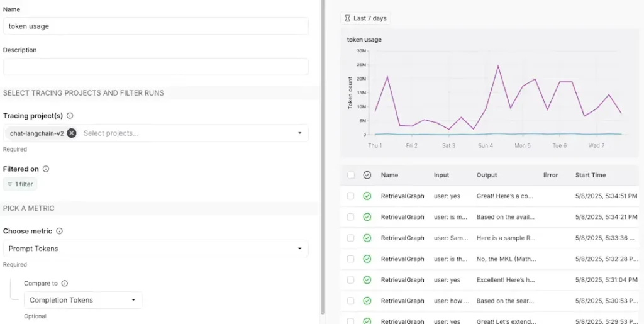Image resolution: width=644 pixels, height=324 pixels.
Task: Click the Name text field containing token usage
Action: point(156,26)
